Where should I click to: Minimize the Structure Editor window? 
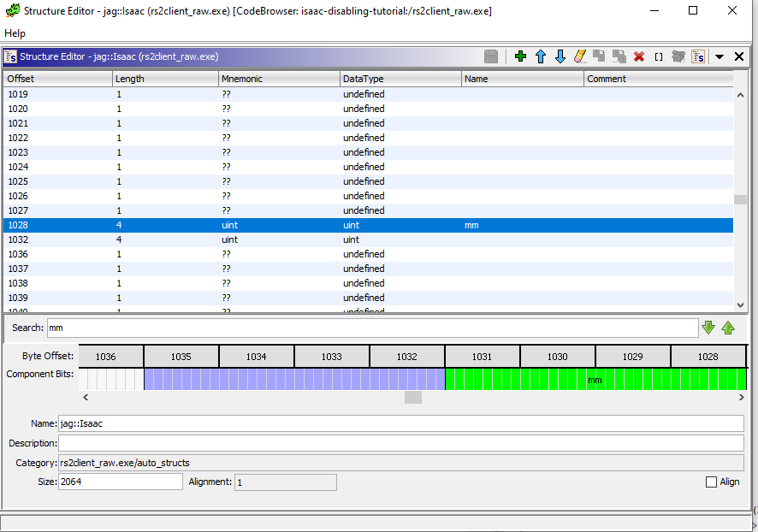(x=654, y=10)
